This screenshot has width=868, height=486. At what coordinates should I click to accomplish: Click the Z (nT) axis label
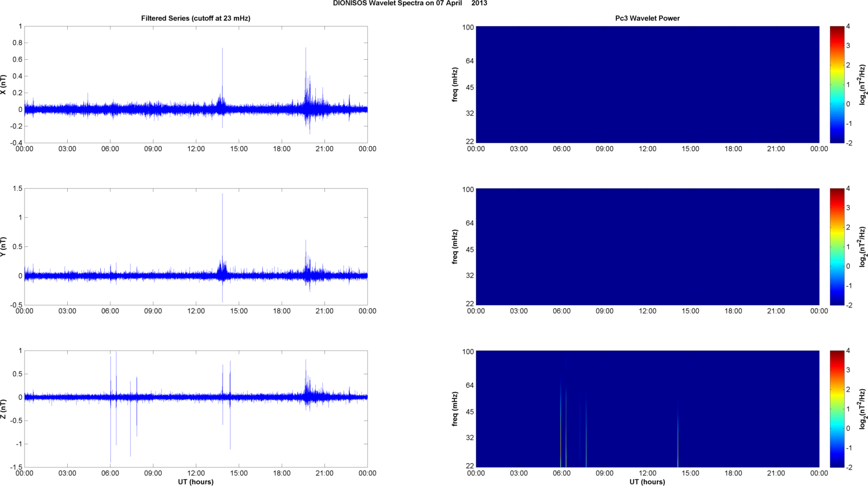(4, 409)
